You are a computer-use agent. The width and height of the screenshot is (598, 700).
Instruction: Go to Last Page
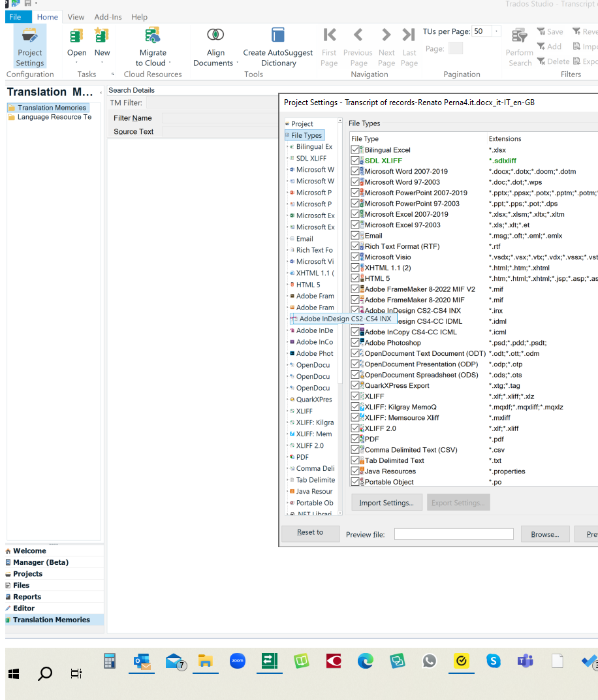coord(409,46)
